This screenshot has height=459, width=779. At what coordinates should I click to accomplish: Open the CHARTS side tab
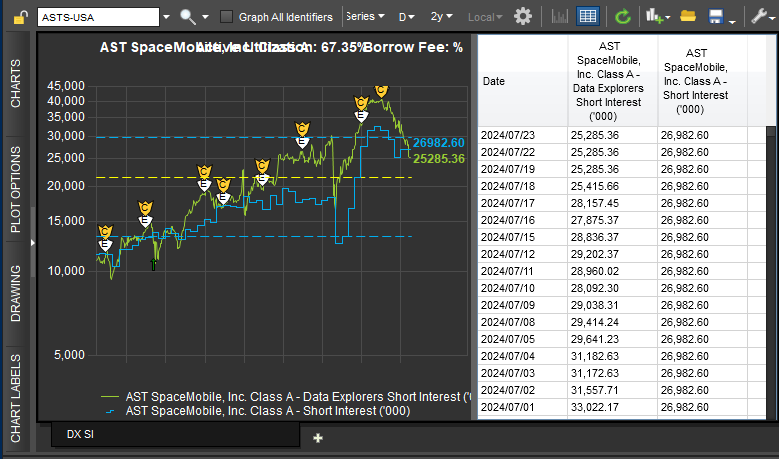16,83
